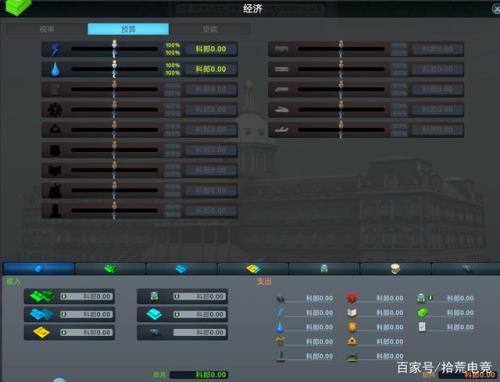This screenshot has height=382, width=500.
Task: Switch to the 预算 budget tab
Action: tap(128, 29)
